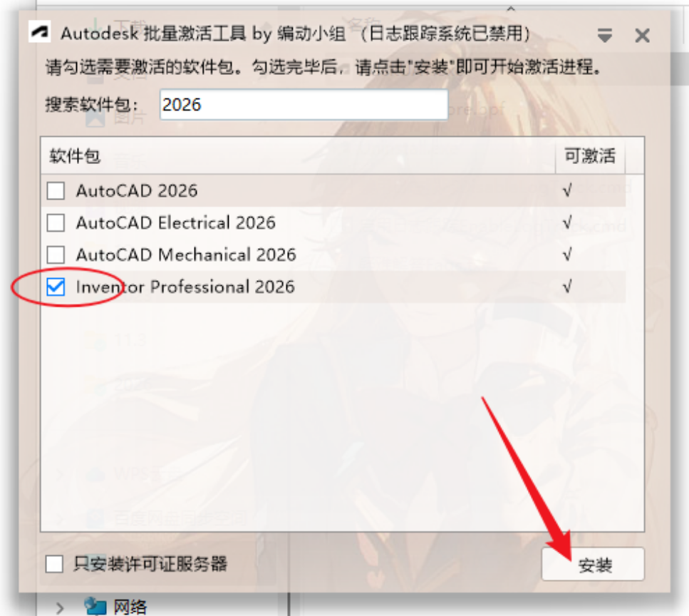Select the 网络 tree item label
The width and height of the screenshot is (689, 616).
[130, 607]
